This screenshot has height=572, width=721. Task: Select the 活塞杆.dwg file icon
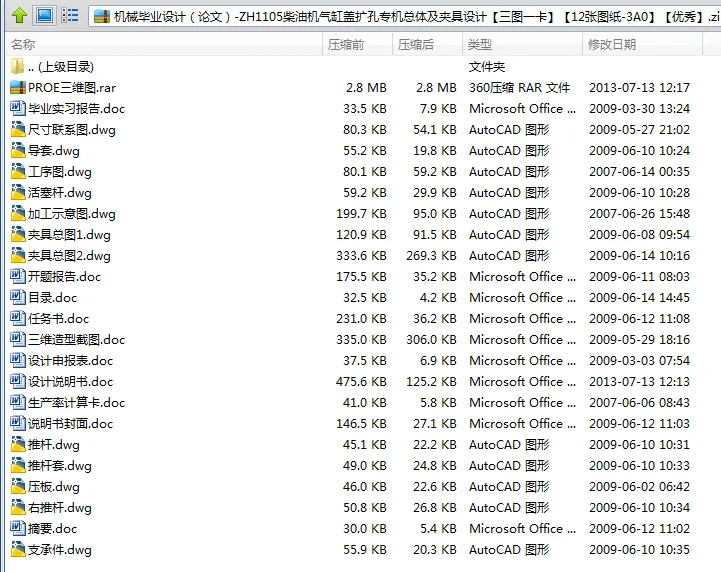[x=18, y=193]
